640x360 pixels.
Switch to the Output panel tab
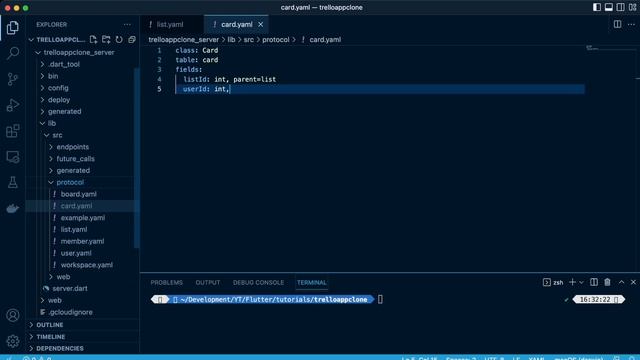(208, 282)
